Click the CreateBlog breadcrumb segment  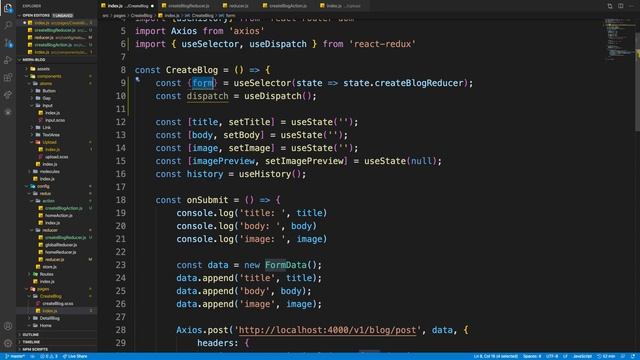141,16
